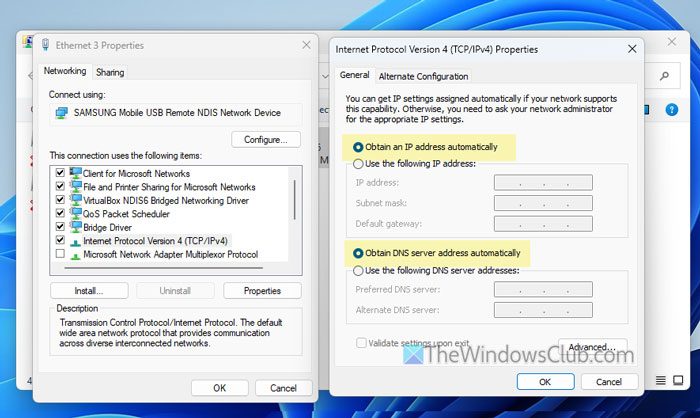
Task: Uncheck File and Printer Sharing checkbox
Action: (x=60, y=186)
